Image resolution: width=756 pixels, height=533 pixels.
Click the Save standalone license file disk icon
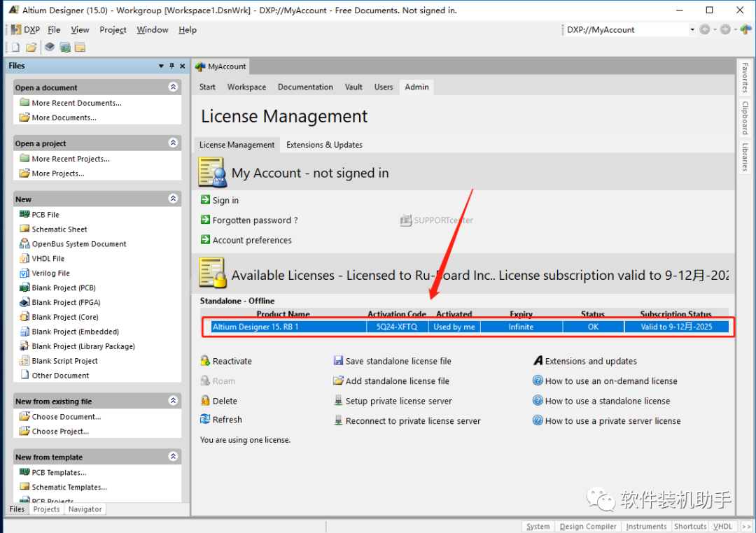[x=339, y=360]
